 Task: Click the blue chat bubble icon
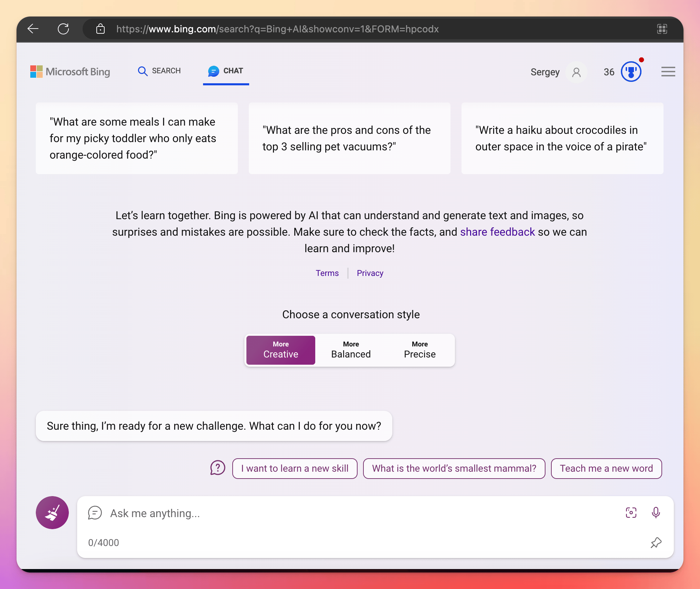(213, 71)
